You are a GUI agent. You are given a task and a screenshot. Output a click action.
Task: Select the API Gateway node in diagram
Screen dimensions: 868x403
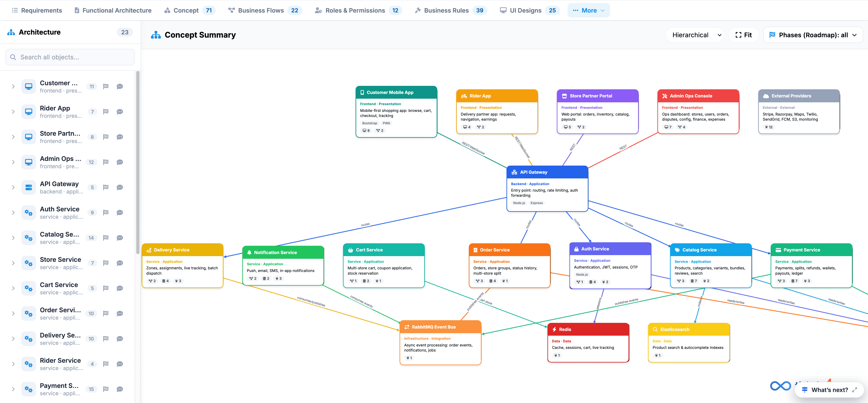click(547, 189)
